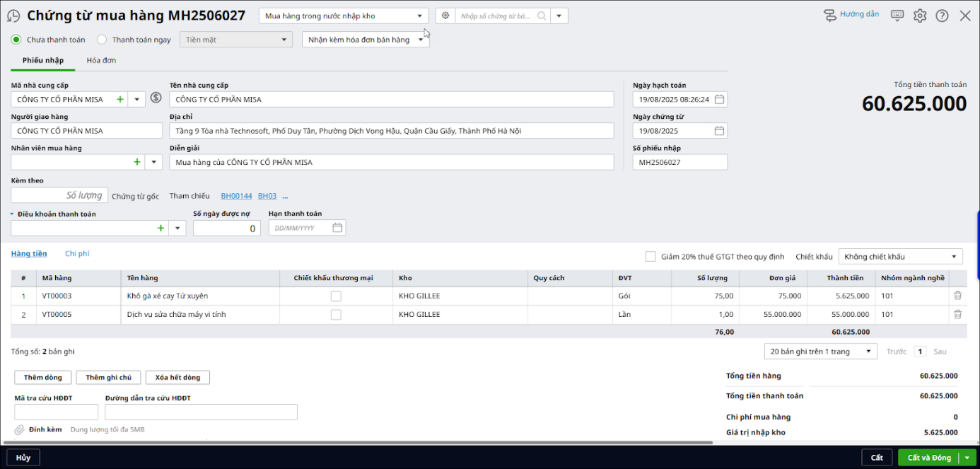Click search magnifier in sales voucher field
This screenshot has height=469, width=980.
click(542, 16)
